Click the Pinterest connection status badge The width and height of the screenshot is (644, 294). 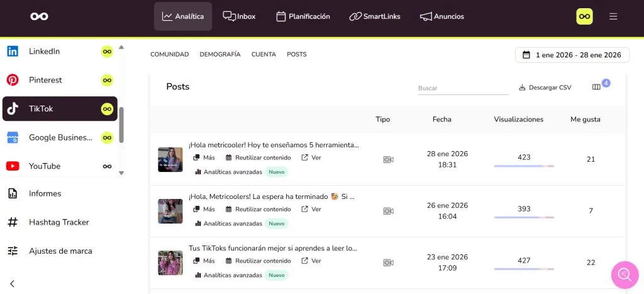[x=107, y=80]
